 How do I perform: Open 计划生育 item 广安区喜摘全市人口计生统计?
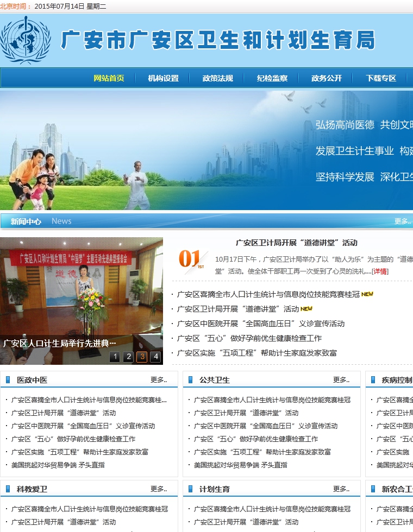272,509
